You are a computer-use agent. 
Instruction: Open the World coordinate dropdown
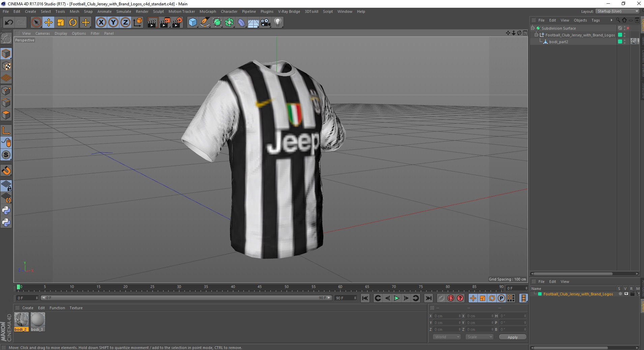tap(447, 337)
